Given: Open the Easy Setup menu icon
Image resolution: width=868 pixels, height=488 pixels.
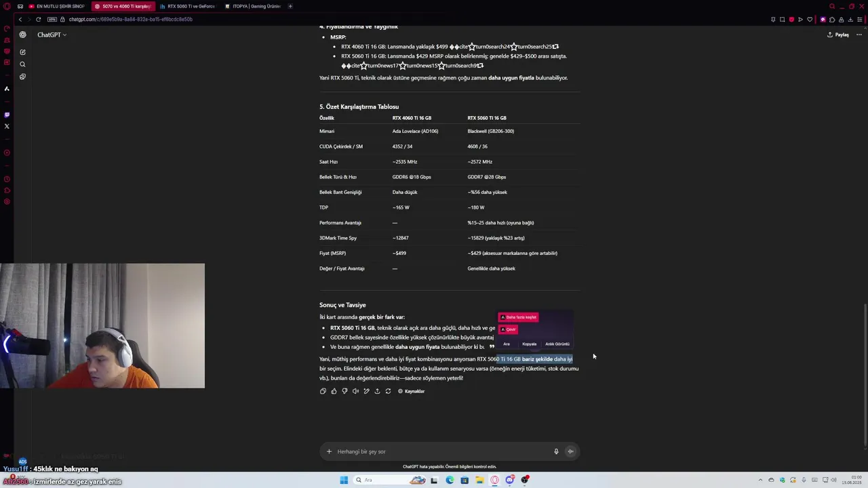Looking at the screenshot, I should (860, 19).
